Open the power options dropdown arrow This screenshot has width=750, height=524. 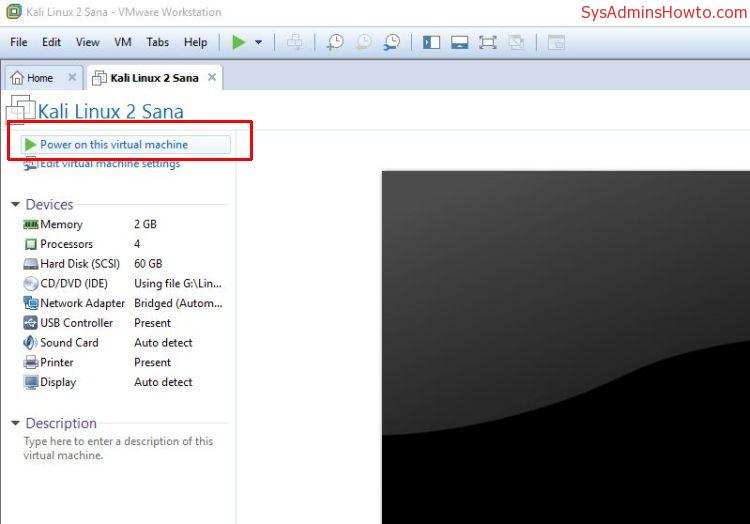click(x=258, y=42)
